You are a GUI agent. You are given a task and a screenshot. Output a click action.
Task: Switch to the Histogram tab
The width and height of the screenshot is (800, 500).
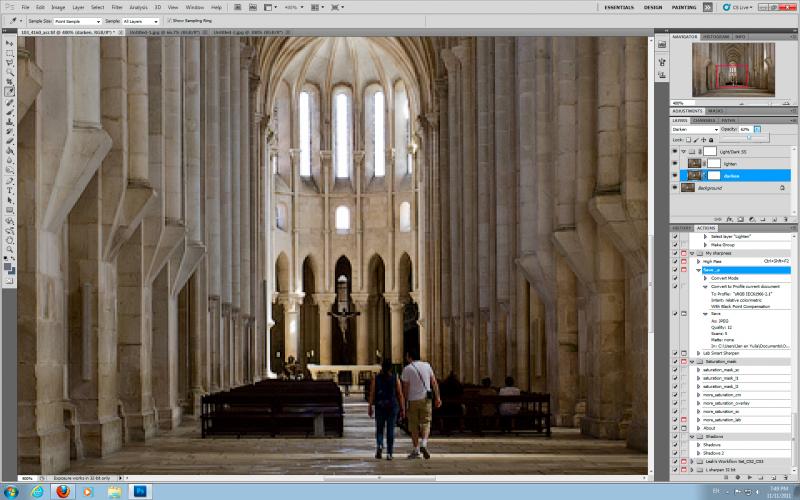click(x=716, y=37)
